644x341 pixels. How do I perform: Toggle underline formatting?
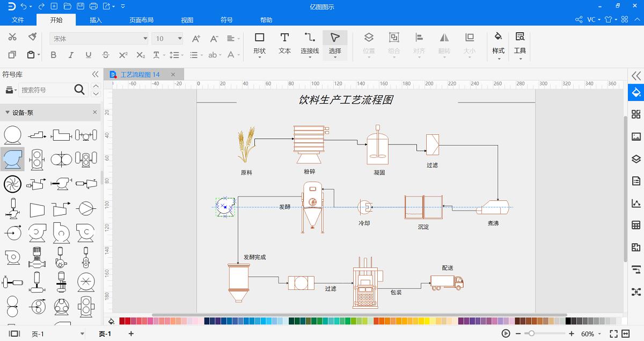coord(87,55)
